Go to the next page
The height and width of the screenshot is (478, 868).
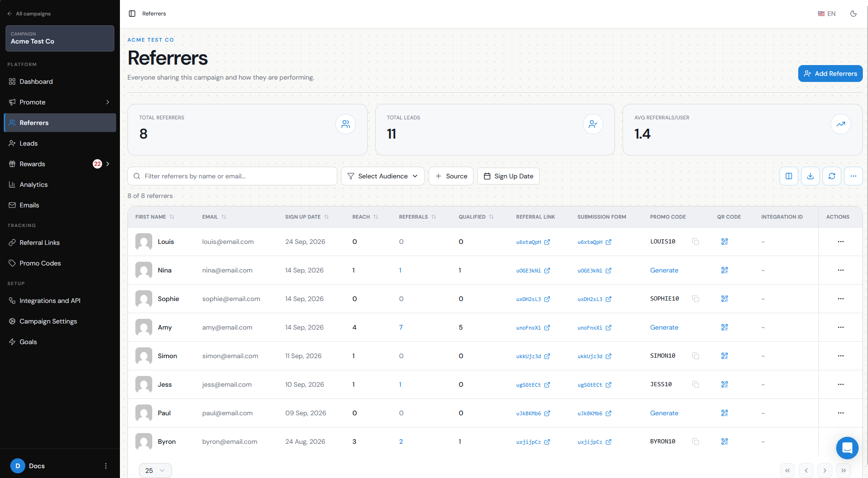pyautogui.click(x=825, y=471)
